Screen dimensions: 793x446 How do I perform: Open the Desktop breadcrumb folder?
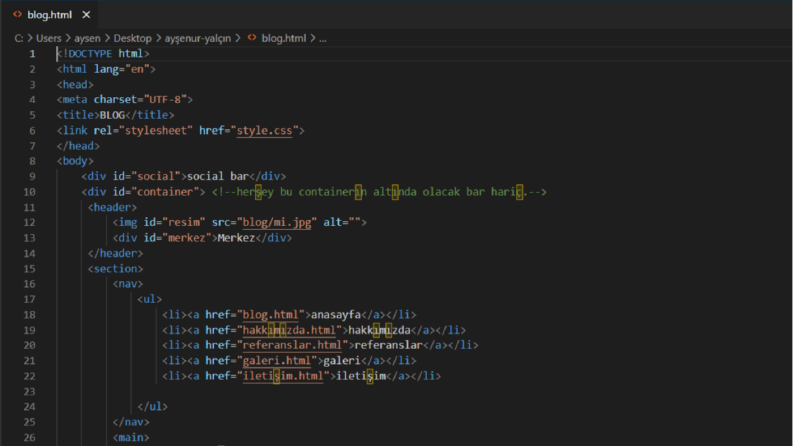[x=133, y=38]
